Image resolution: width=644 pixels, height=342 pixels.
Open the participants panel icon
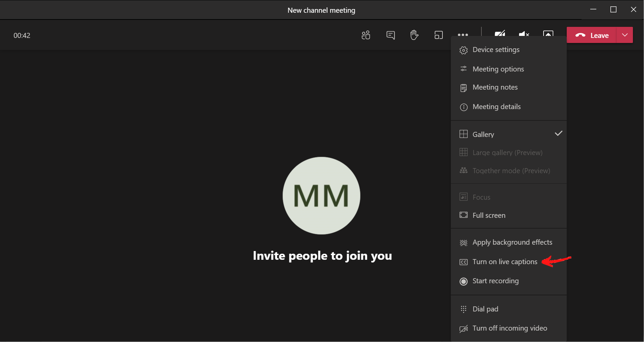(x=366, y=35)
